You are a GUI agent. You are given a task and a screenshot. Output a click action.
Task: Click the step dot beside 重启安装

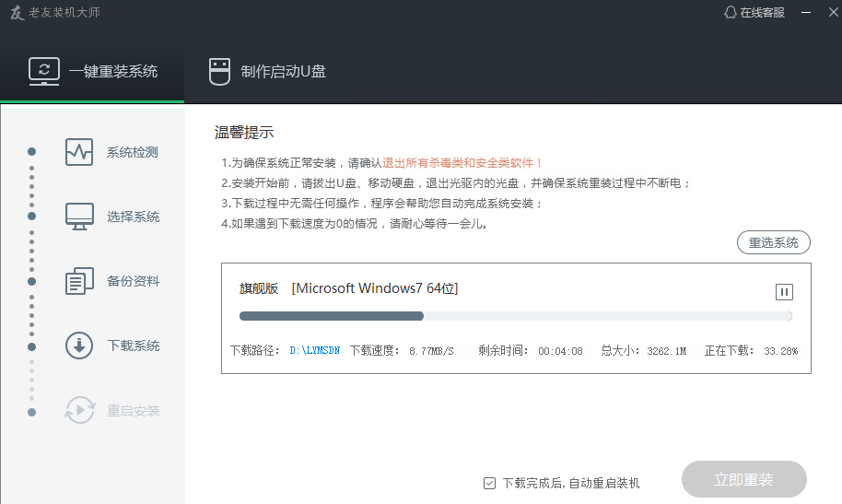(x=31, y=412)
